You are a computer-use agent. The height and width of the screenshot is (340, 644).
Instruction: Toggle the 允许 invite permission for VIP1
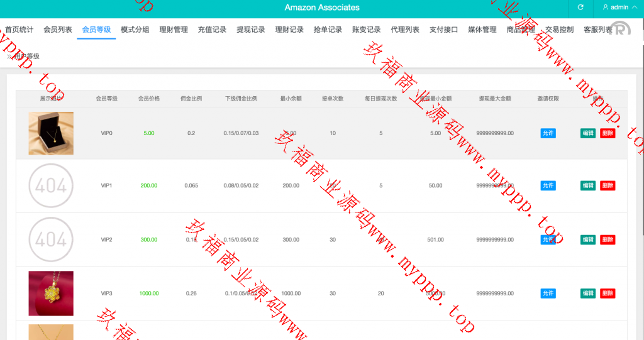[548, 186]
